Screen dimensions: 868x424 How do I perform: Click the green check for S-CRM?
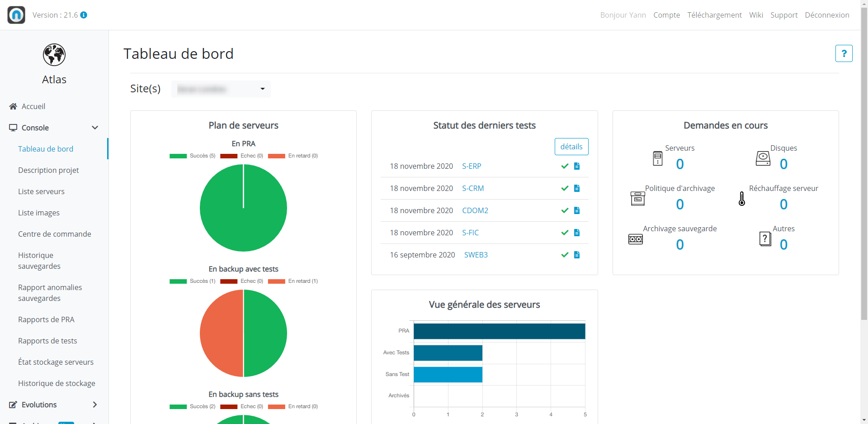click(x=565, y=188)
